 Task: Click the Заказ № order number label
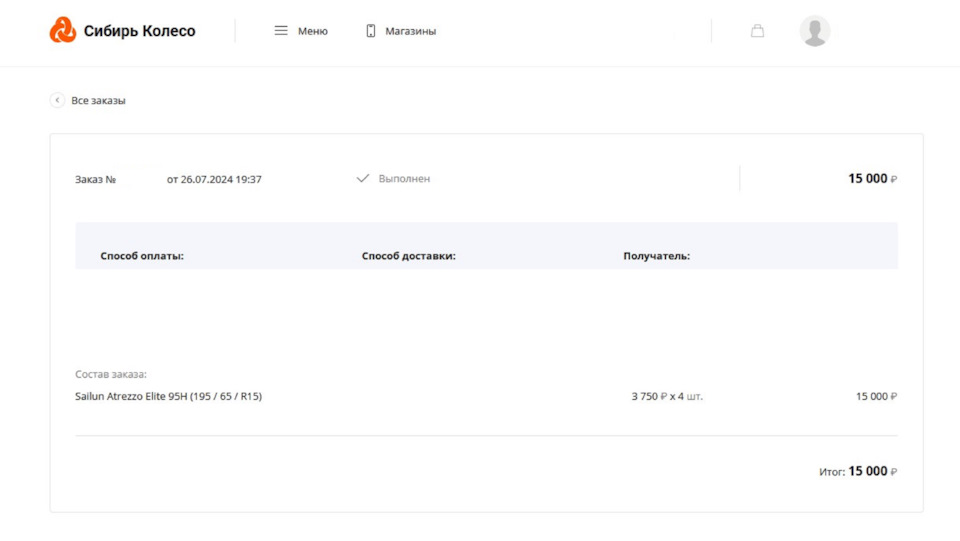click(96, 179)
